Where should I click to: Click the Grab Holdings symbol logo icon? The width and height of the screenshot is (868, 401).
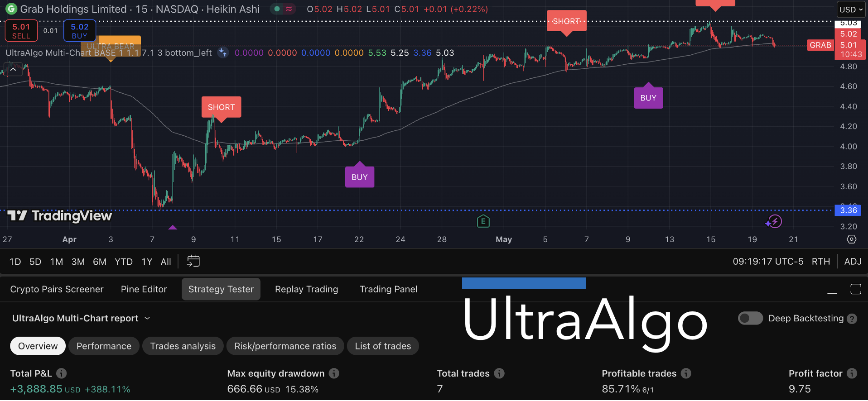11,9
